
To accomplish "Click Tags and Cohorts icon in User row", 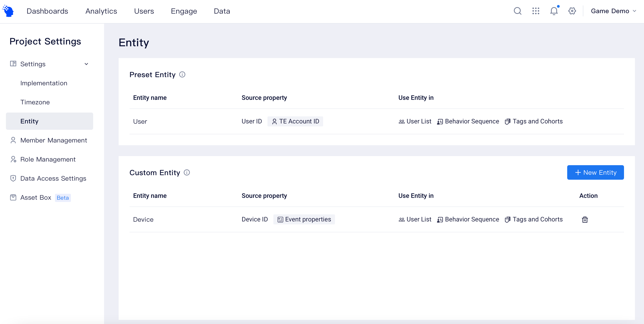I will click(507, 122).
